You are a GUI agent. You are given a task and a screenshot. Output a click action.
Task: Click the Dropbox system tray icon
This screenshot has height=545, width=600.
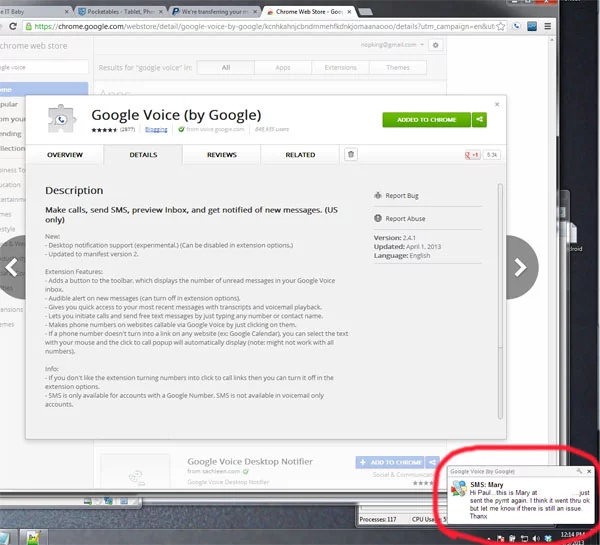[548, 538]
